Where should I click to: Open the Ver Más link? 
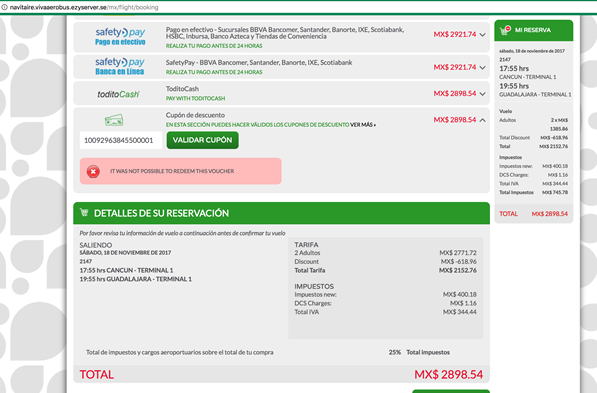[x=363, y=125]
